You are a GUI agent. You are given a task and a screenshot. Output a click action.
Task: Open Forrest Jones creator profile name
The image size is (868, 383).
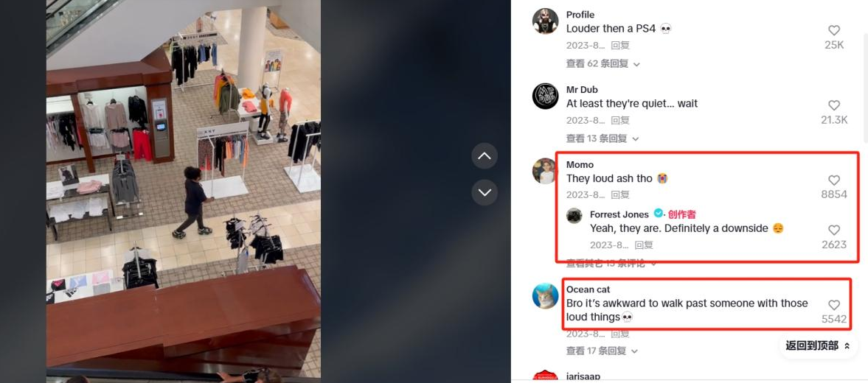click(x=619, y=214)
